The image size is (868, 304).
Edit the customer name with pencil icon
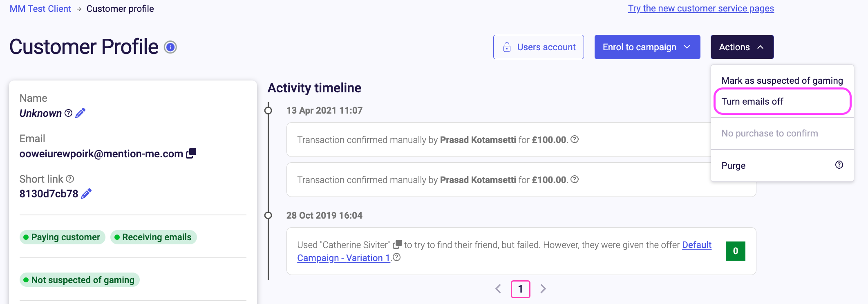point(81,113)
